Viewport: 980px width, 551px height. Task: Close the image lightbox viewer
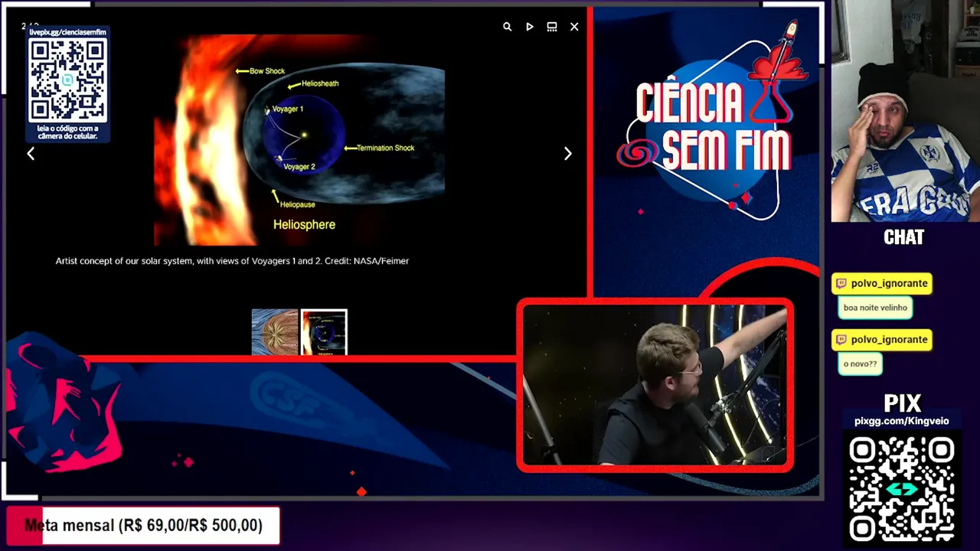(574, 27)
